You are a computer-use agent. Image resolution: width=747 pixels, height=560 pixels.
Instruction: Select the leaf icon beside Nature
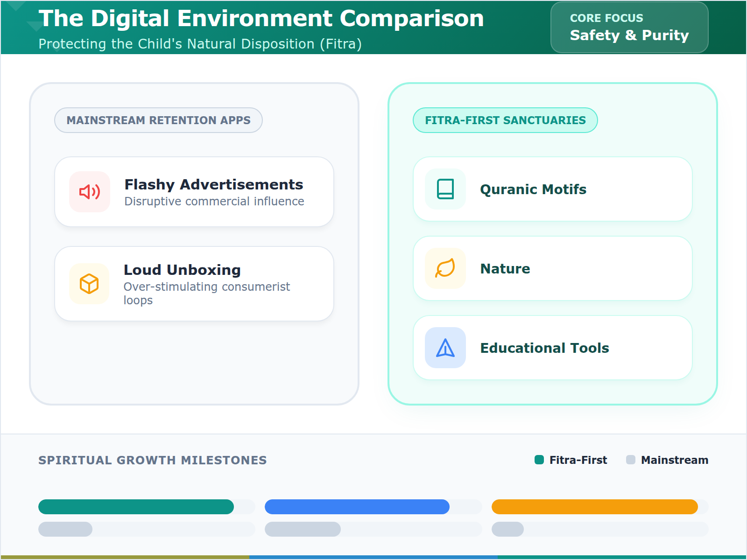point(444,268)
